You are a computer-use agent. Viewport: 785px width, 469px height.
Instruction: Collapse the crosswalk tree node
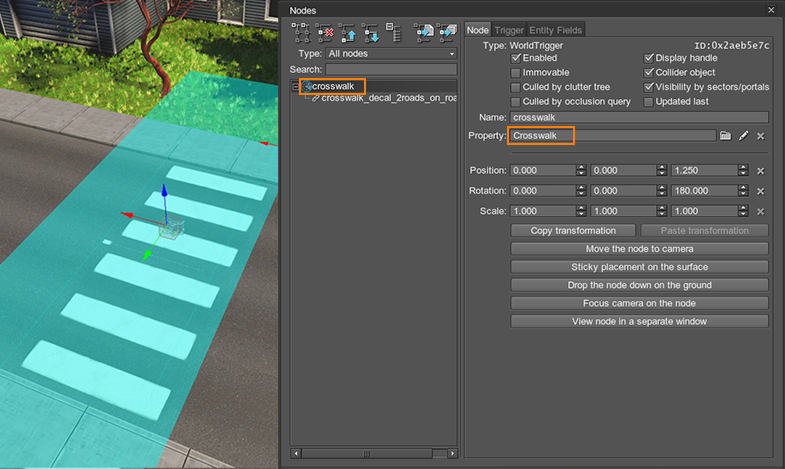point(296,87)
